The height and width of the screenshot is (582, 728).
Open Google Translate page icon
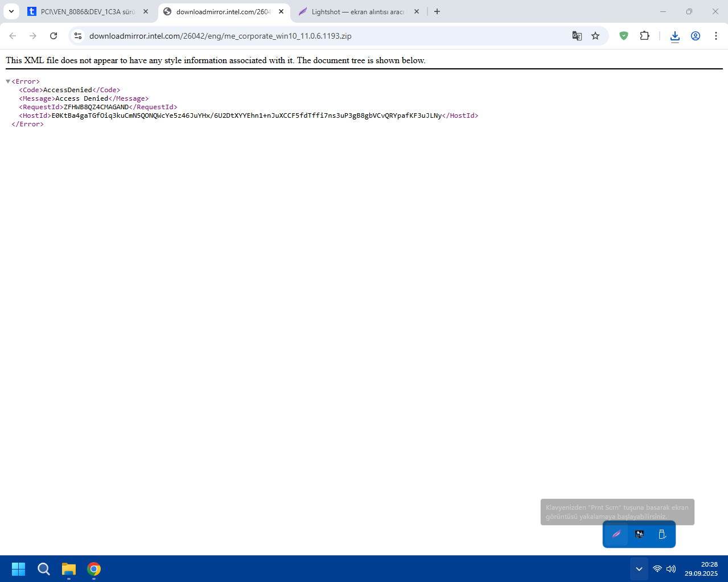577,36
